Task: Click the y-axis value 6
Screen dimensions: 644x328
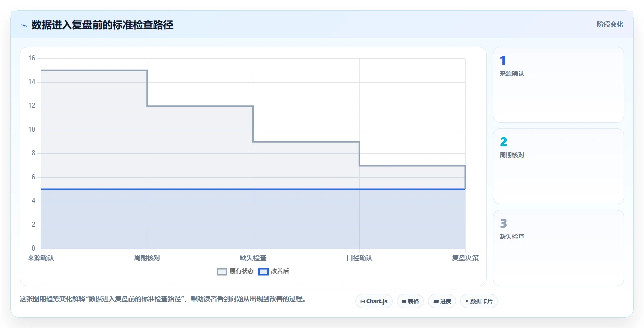Action: click(x=33, y=177)
